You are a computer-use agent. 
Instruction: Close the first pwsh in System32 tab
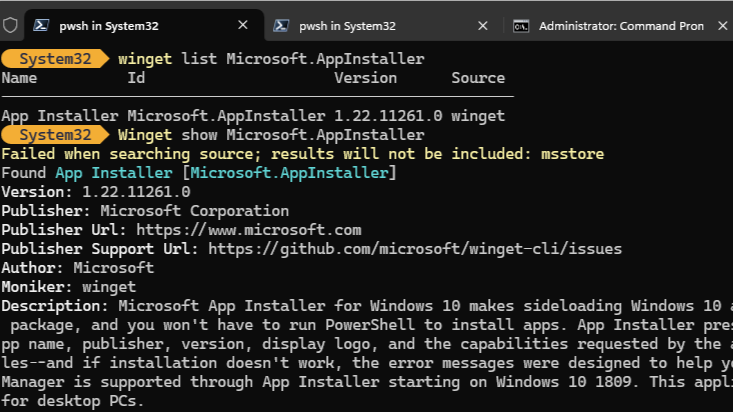point(243,26)
